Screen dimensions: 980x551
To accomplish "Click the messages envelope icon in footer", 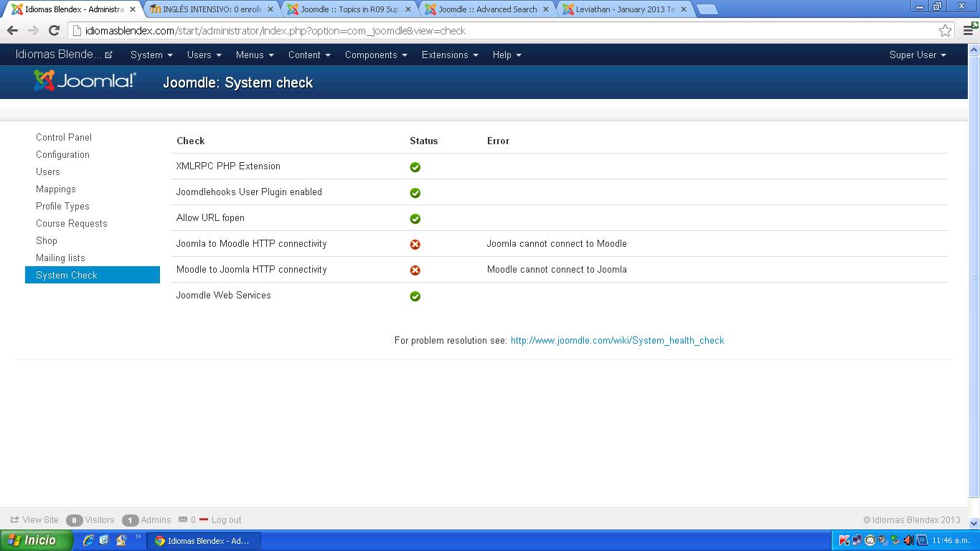I will click(183, 520).
